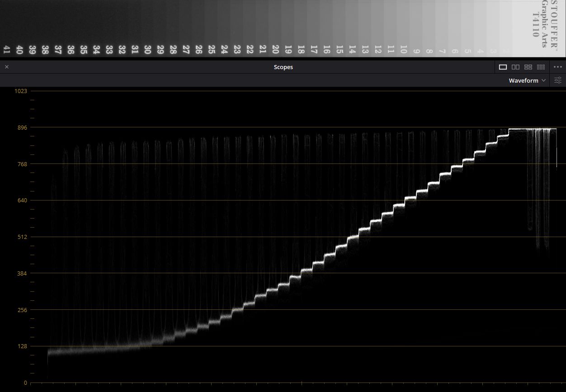The width and height of the screenshot is (566, 392).
Task: Switch to nine-scope grid layout
Action: [x=541, y=67]
